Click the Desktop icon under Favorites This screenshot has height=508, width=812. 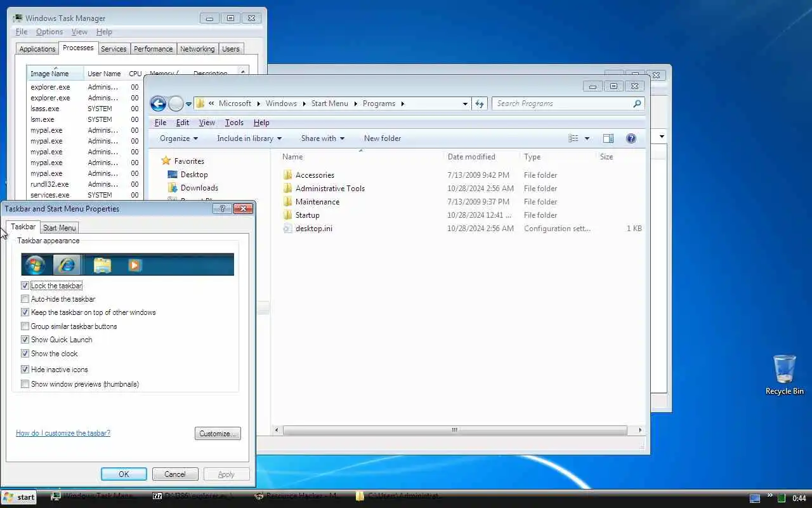[x=173, y=174]
